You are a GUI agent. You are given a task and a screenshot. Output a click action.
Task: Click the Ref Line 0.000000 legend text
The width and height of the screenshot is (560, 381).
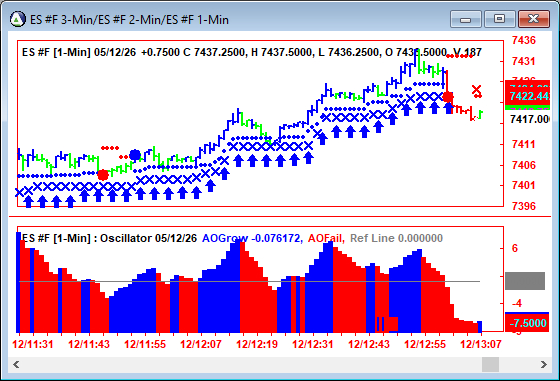tap(396, 238)
